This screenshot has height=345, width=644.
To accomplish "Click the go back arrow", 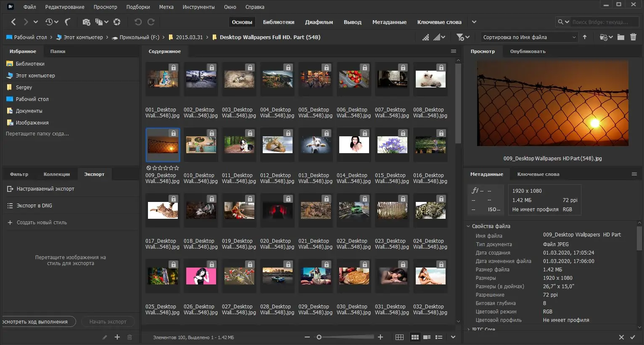I will click(13, 22).
